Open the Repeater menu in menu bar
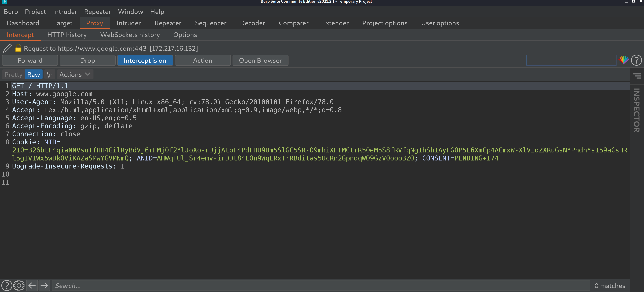Screen dimensions: 644x292 [98, 12]
